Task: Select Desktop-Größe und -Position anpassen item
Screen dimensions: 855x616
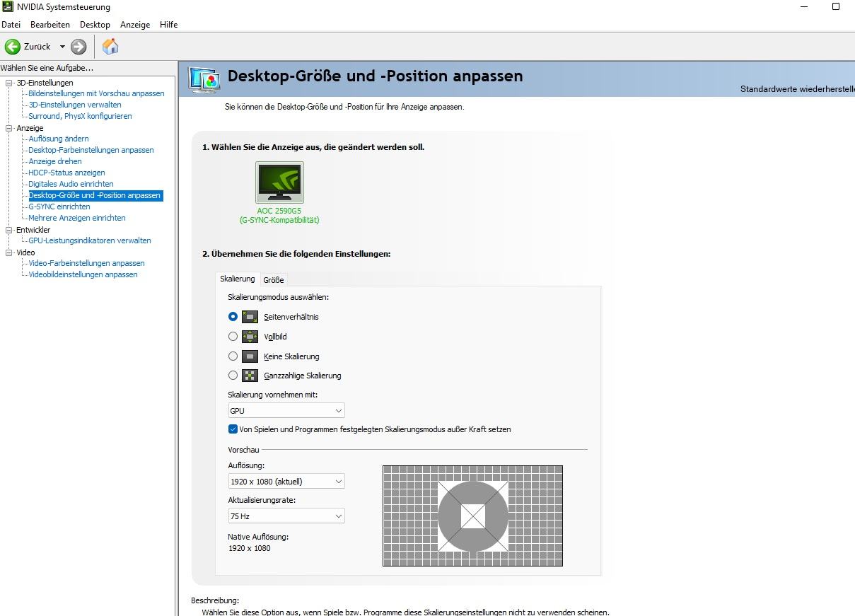Action: 95,195
